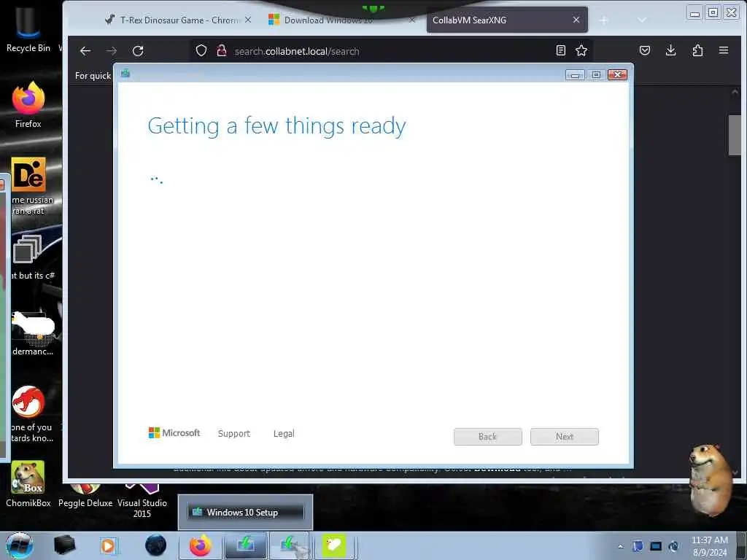The width and height of the screenshot is (747, 560).
Task: Reload the page in Firefox
Action: (x=138, y=51)
